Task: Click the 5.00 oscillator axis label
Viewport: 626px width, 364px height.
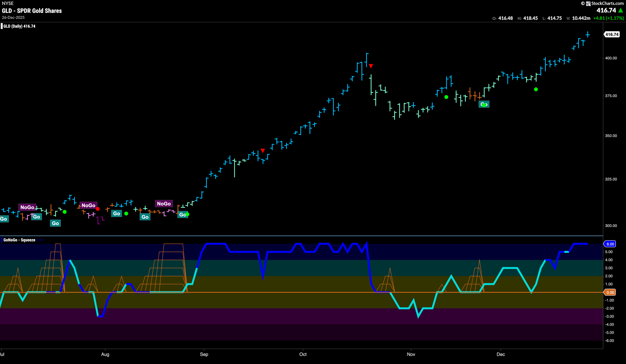Action: coord(609,252)
